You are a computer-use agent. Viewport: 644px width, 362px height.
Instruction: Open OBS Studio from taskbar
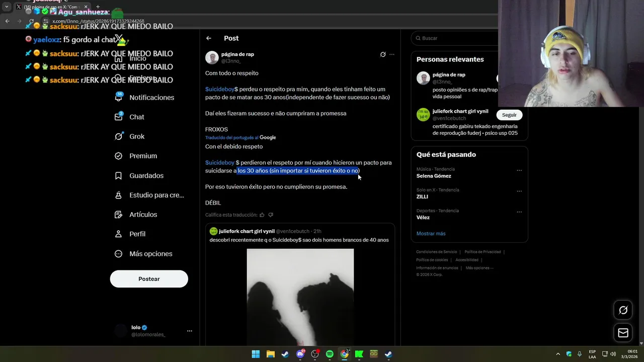point(315,354)
